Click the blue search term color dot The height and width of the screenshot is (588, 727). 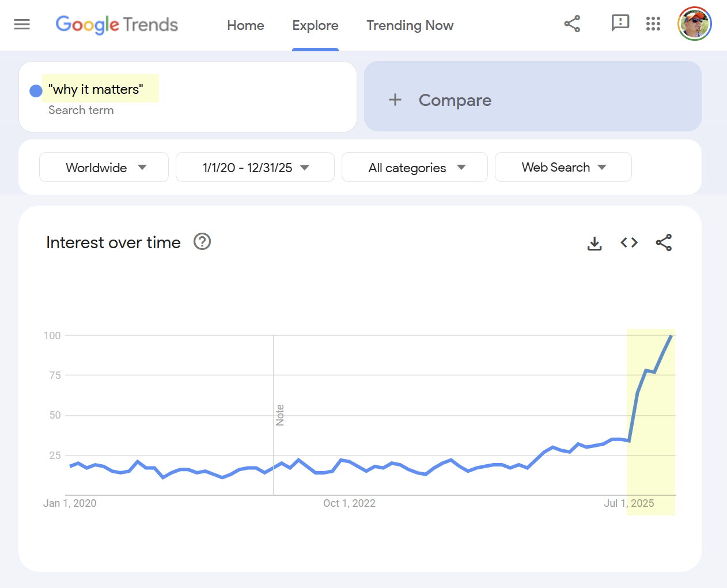click(x=36, y=91)
